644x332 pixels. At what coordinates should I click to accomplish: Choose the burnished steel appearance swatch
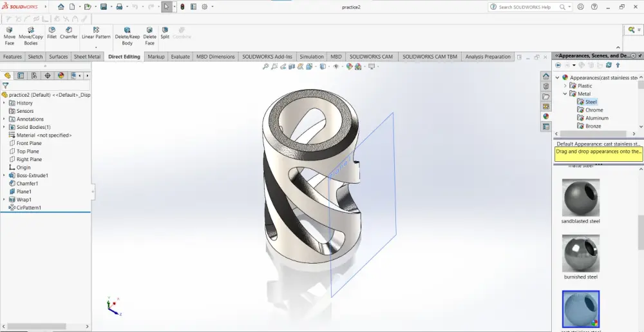[581, 253]
